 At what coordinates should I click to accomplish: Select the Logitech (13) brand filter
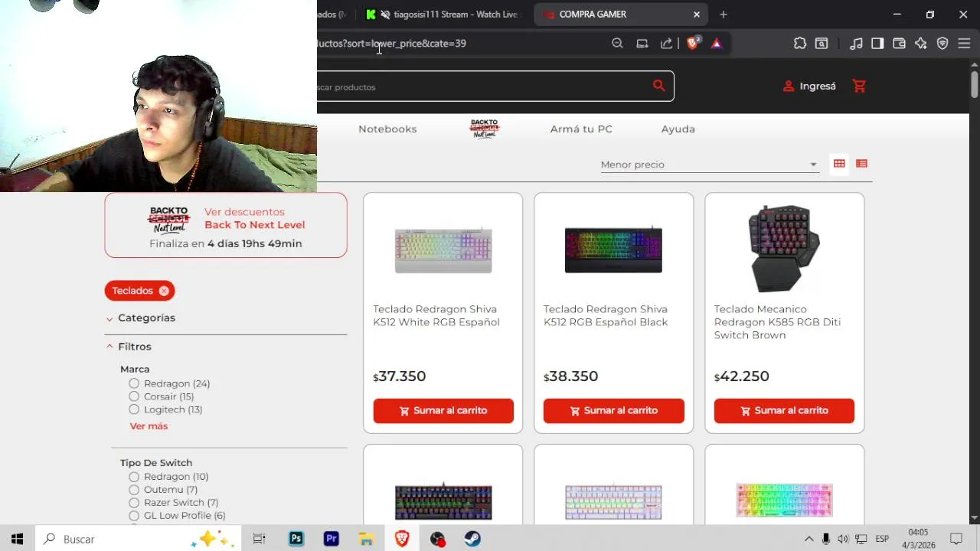[x=165, y=409]
